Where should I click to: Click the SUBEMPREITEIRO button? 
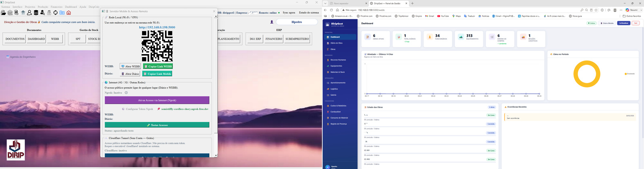tap(297, 39)
